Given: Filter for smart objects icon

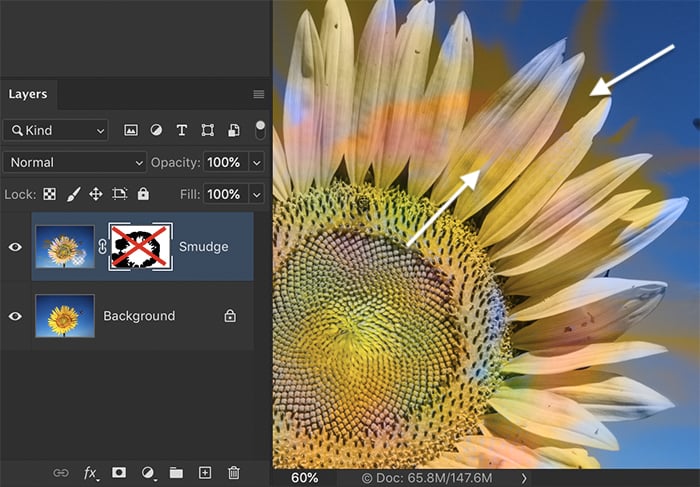Looking at the screenshot, I should pyautogui.click(x=233, y=130).
